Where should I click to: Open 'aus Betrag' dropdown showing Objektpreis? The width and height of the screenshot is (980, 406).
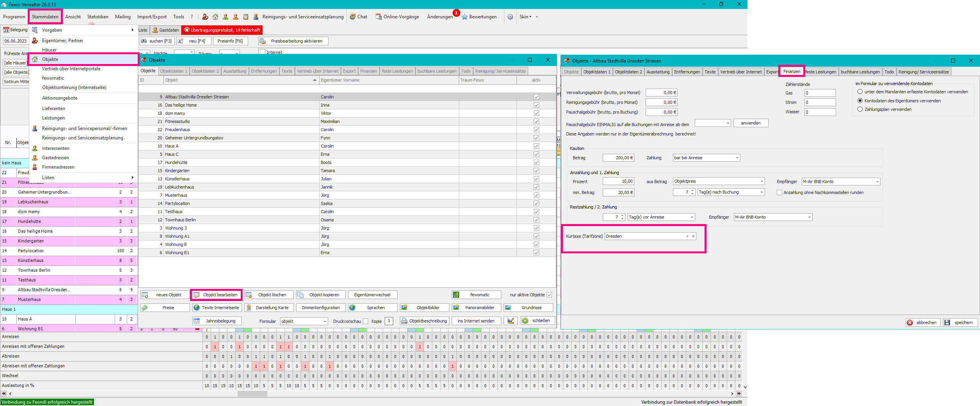tap(719, 181)
